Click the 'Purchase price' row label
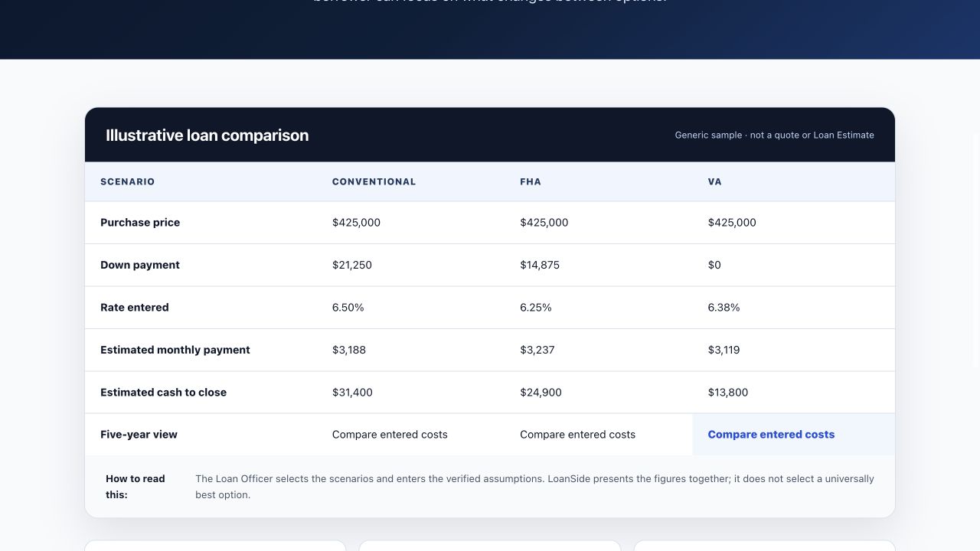 tap(140, 223)
